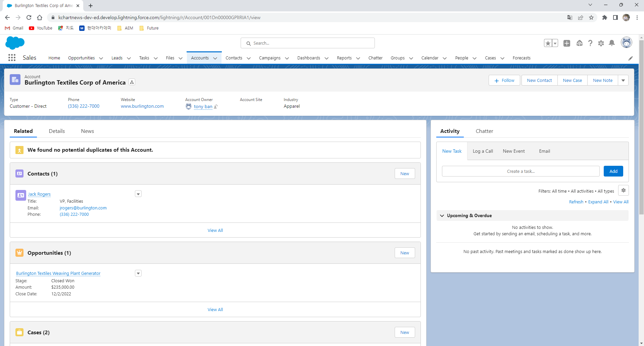Click the browser address bar URL
Viewport: 644px width, 346px height.
coord(159,17)
